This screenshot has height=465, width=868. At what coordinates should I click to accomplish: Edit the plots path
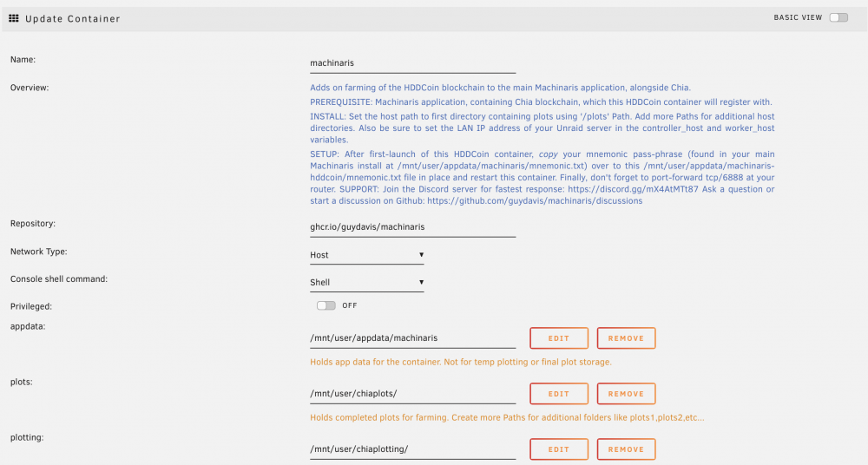click(x=558, y=394)
